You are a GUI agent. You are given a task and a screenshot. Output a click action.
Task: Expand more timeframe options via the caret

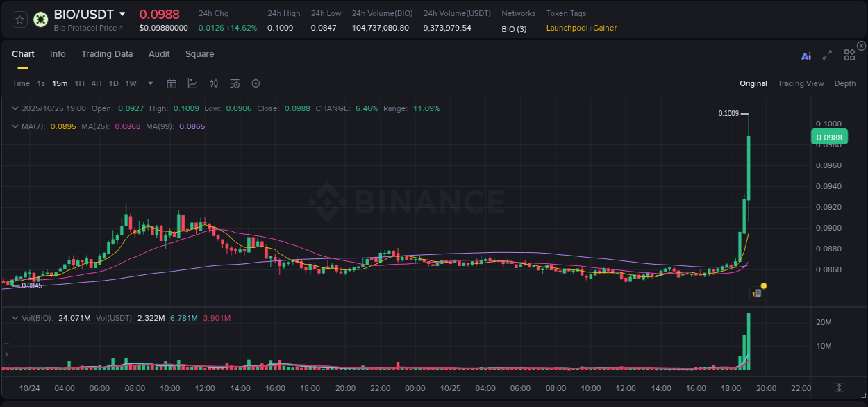coord(149,83)
